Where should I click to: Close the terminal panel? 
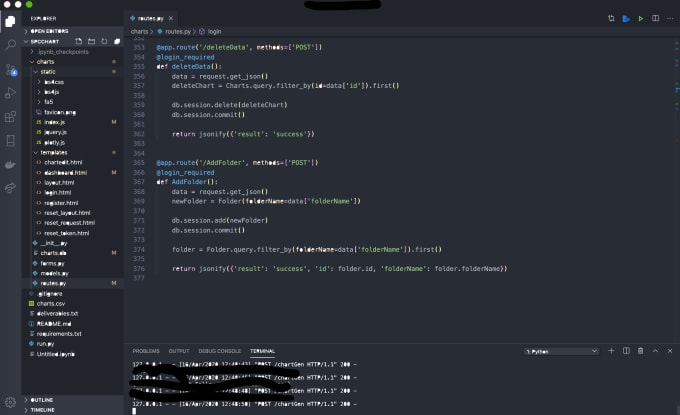point(670,351)
